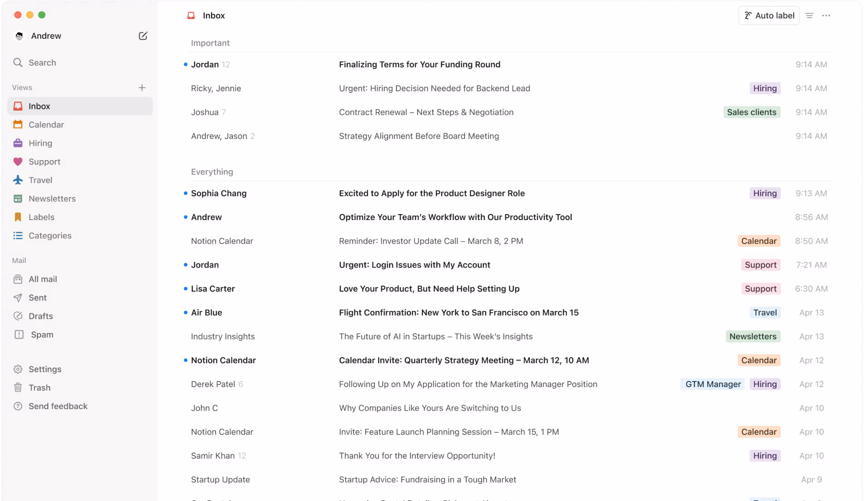The height and width of the screenshot is (501, 868).
Task: Select the Newsletters view
Action: click(52, 198)
